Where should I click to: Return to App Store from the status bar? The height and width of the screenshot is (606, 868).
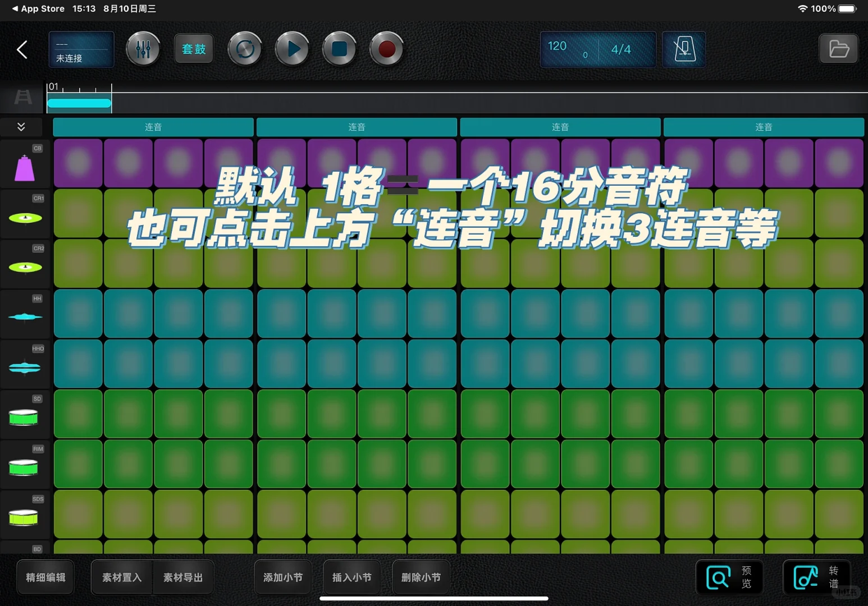coord(38,8)
